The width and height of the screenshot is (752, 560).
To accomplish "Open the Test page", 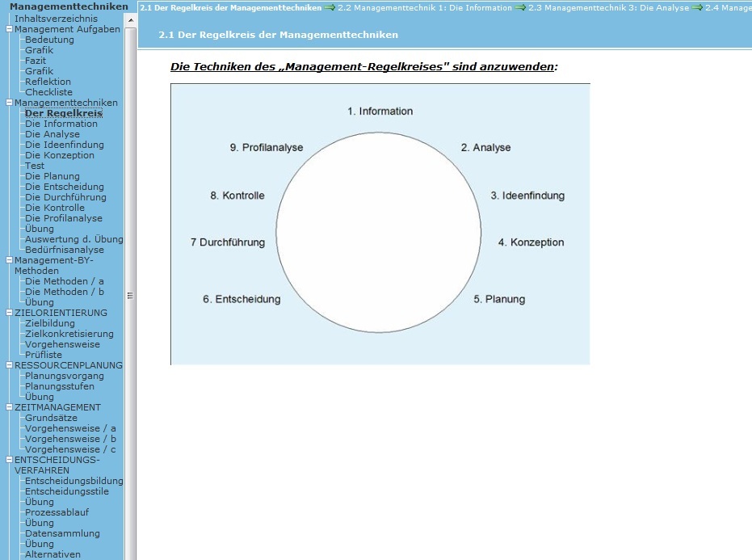I will 35,166.
